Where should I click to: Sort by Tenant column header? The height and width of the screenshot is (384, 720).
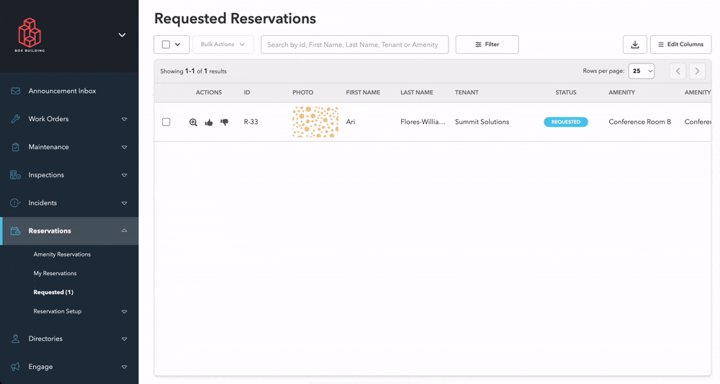[x=467, y=92]
